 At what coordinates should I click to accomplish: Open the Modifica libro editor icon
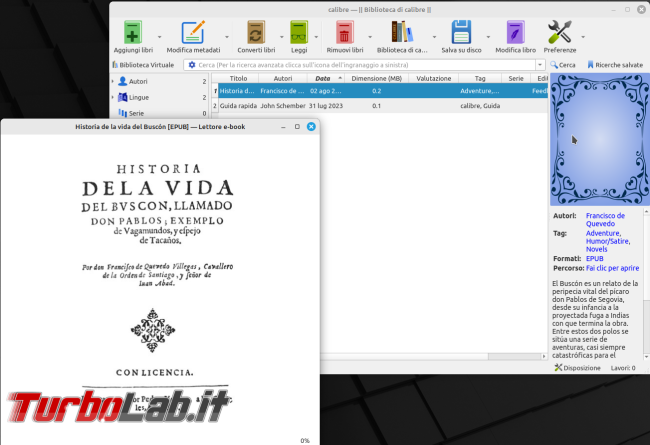tap(515, 32)
